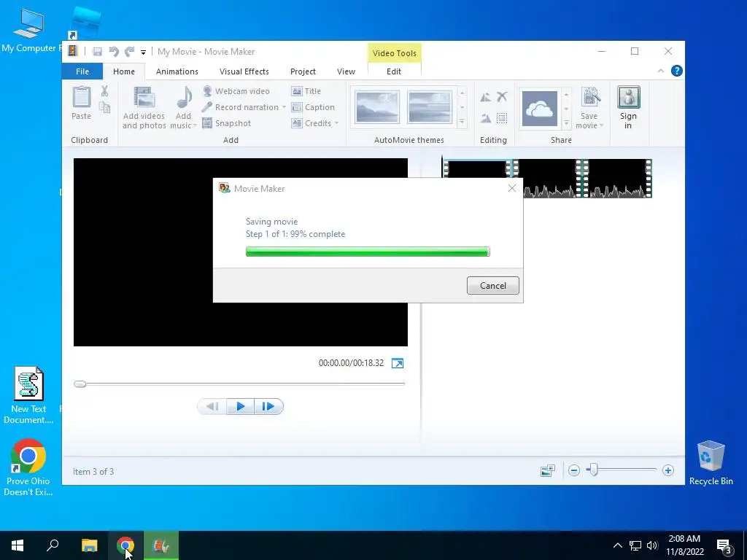Click the Save movie icon
The width and height of the screenshot is (747, 560).
click(x=589, y=98)
